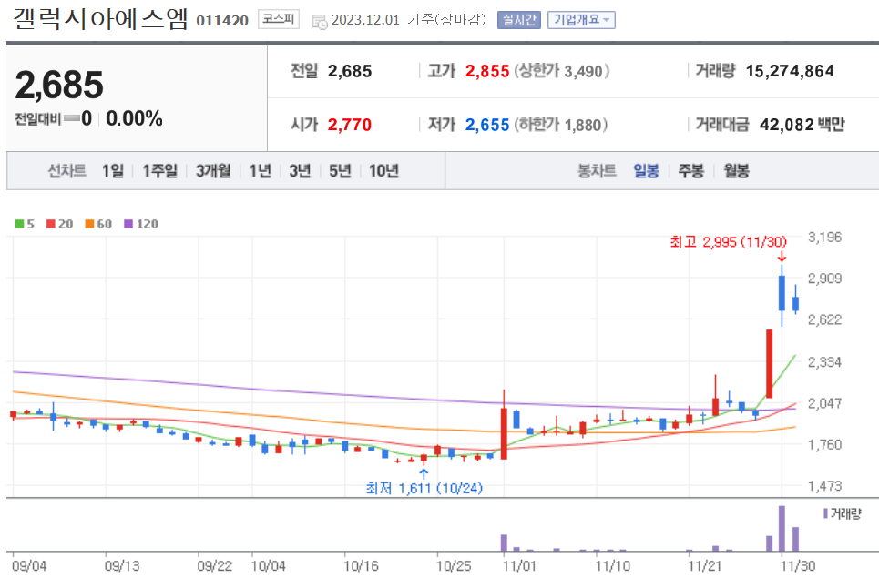Select the 1주일 line chart tab
The image size is (879, 588).
pos(159,171)
